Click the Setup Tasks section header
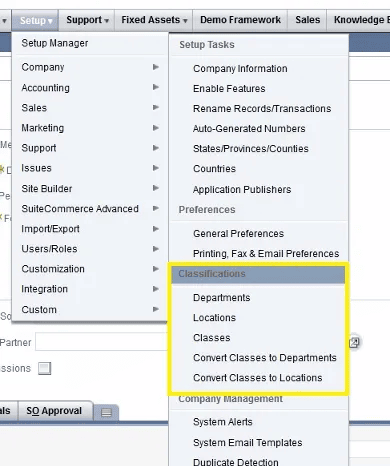Image resolution: width=390 pixels, height=466 pixels. (x=207, y=45)
